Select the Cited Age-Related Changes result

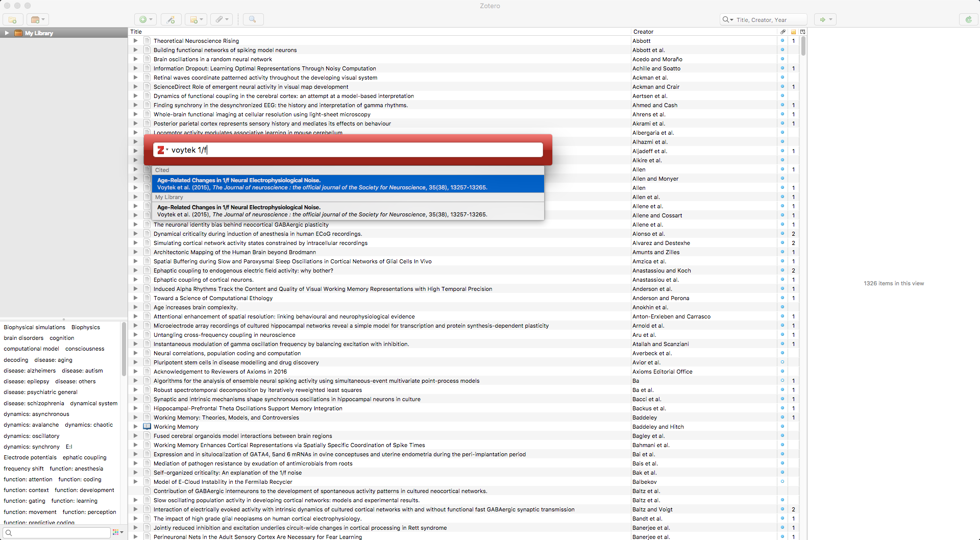[x=348, y=184]
